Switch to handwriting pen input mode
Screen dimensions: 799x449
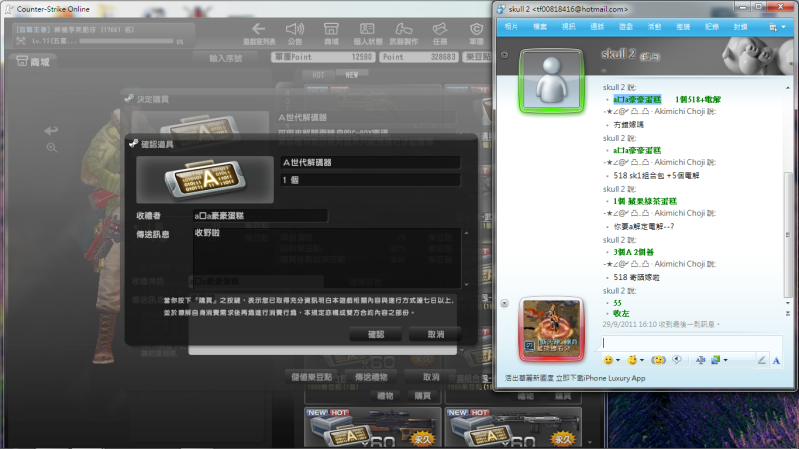tap(761, 360)
